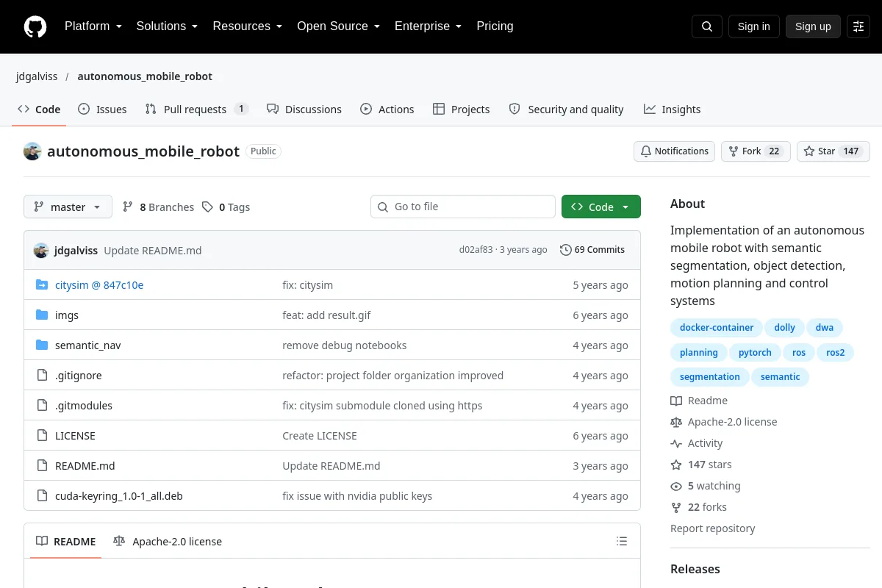Select the Code repository tab
The height and width of the screenshot is (588, 882).
tap(40, 110)
